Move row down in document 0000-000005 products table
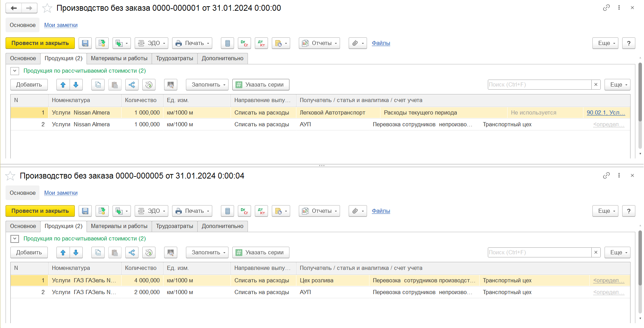644x328 pixels. tap(76, 253)
